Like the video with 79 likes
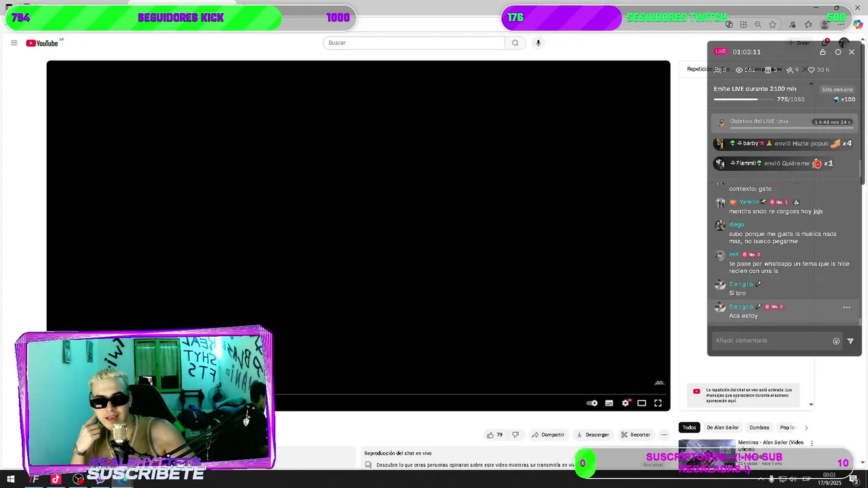The width and height of the screenshot is (868, 488). click(495, 434)
